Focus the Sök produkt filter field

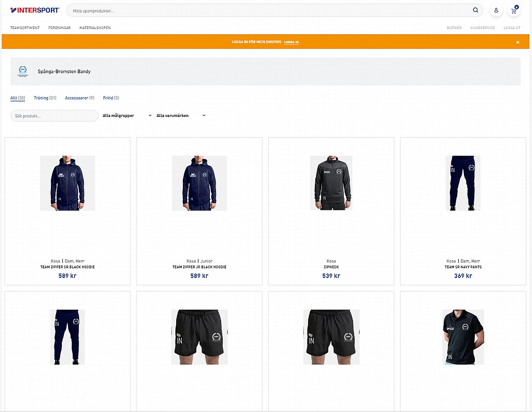pos(55,116)
